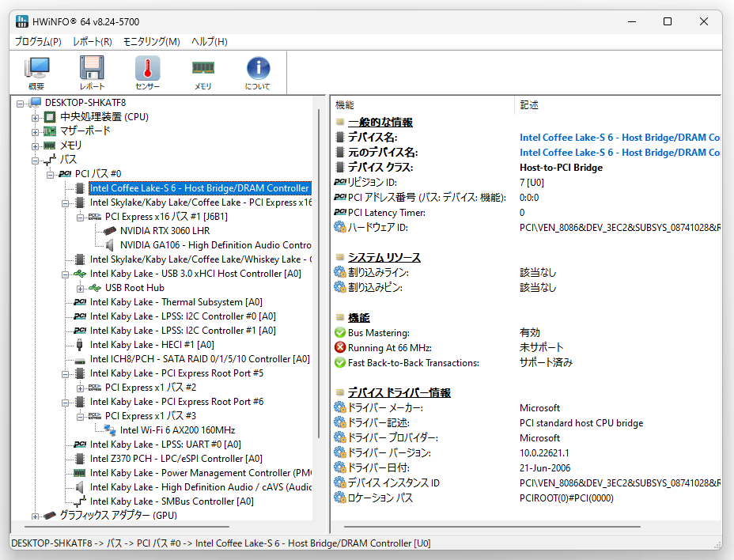Click the bus icon beside バス node

[x=50, y=160]
